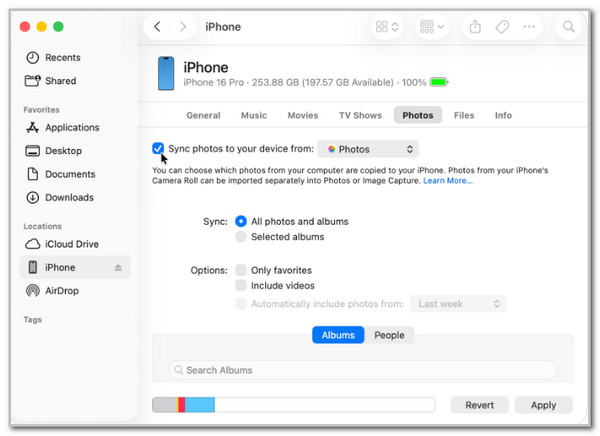Eject iPhone using the eject icon
Viewport: 600px width, 436px height.
[x=118, y=268]
